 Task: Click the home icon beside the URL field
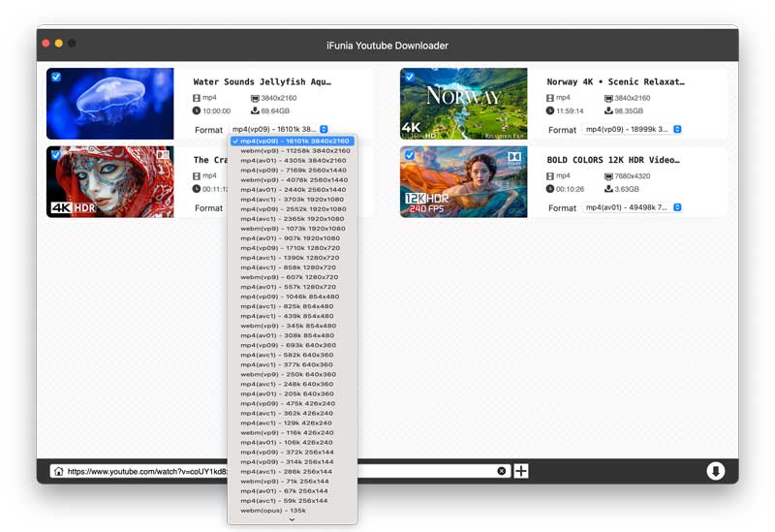[58, 471]
